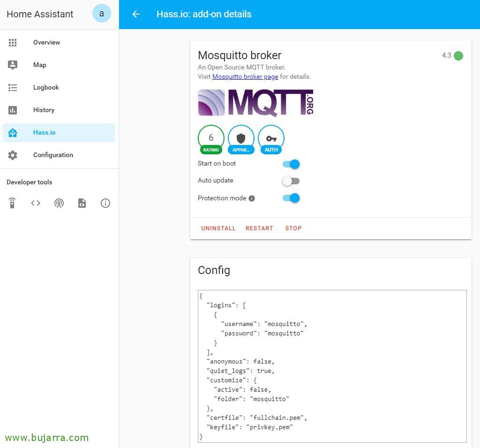Click the 'Hass.io: add-on details' header title

(x=204, y=14)
